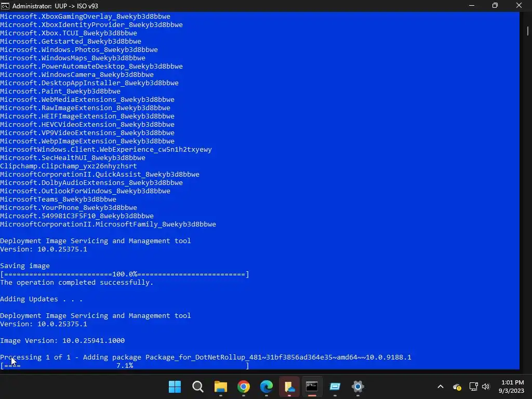Click the console window's title bar icon

point(5,6)
